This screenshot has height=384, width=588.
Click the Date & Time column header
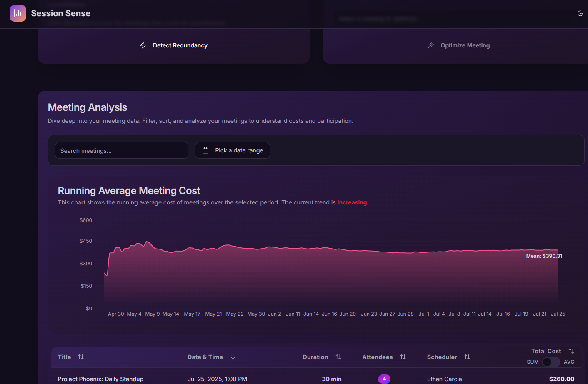coord(205,357)
